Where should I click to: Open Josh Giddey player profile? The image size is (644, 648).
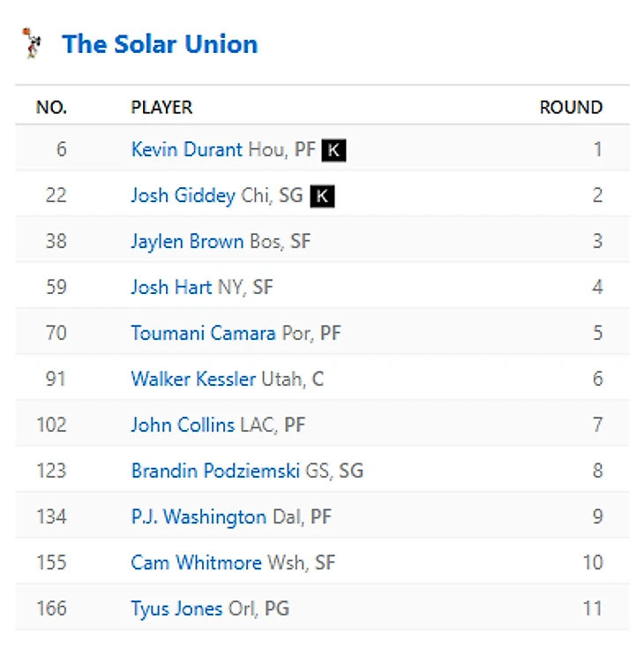point(183,195)
